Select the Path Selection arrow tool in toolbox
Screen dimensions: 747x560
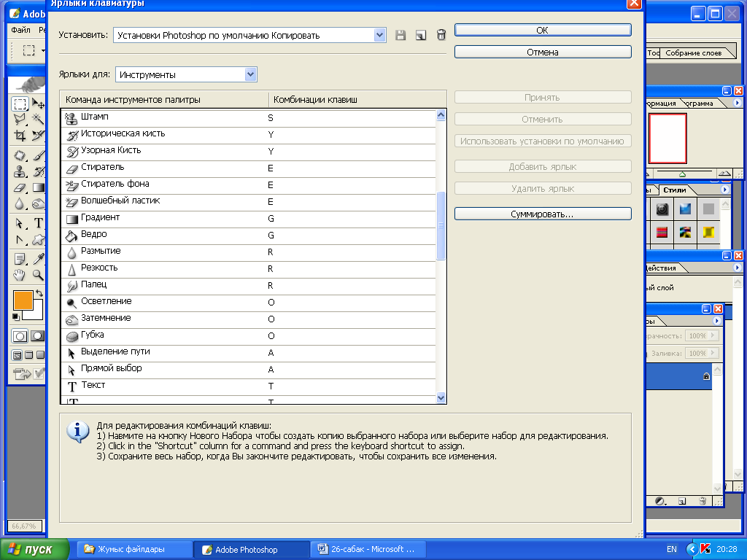20,223
